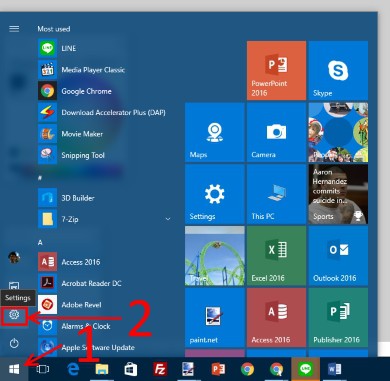This screenshot has width=390, height=381.
Task: Click the "A" letter group header
Action: (40, 242)
